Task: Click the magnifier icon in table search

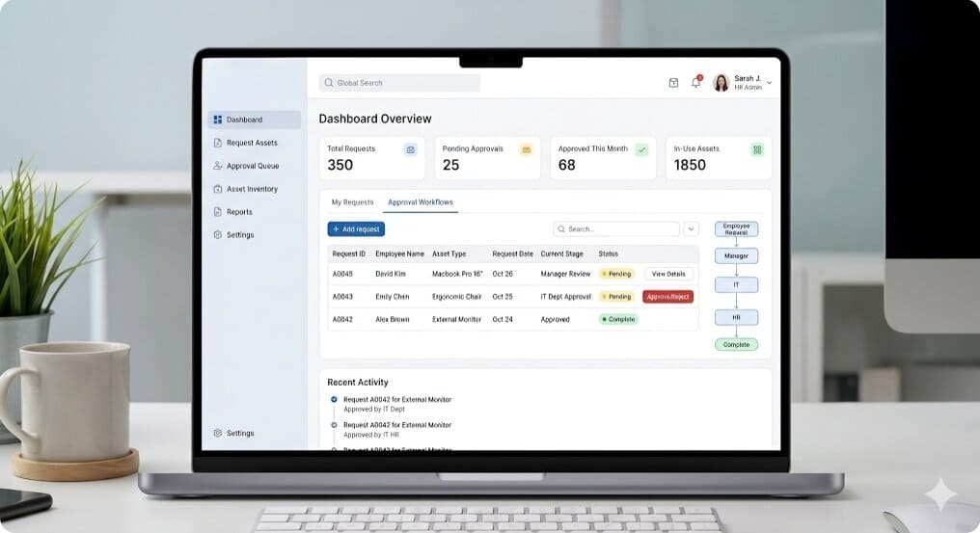Action: [x=561, y=229]
